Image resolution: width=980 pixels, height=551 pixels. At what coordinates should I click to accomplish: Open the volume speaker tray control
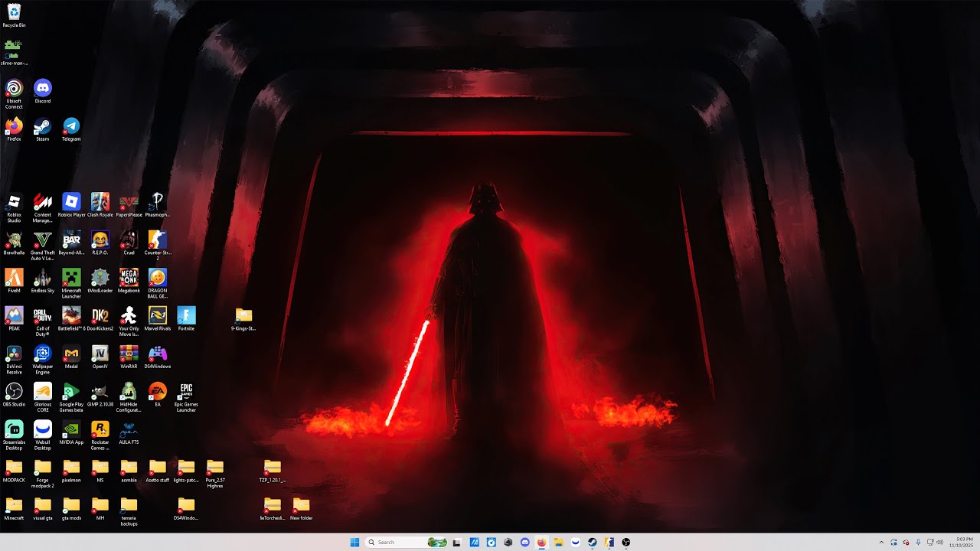[x=939, y=542]
